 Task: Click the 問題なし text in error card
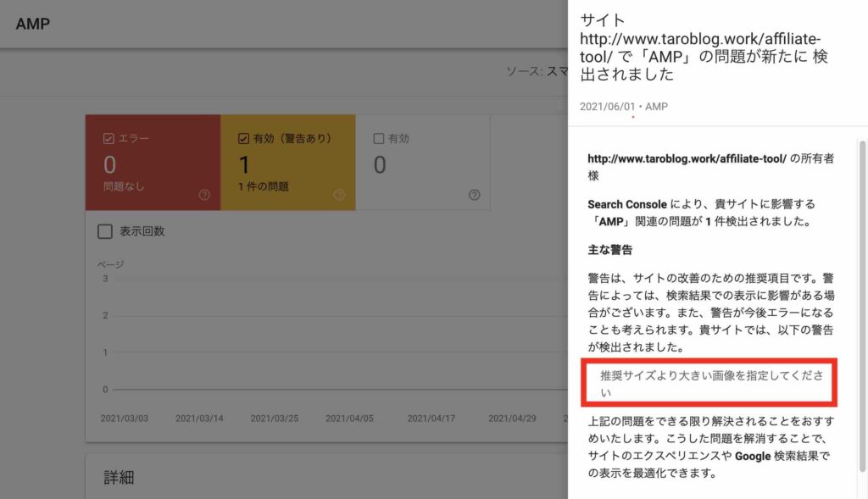pos(124,186)
